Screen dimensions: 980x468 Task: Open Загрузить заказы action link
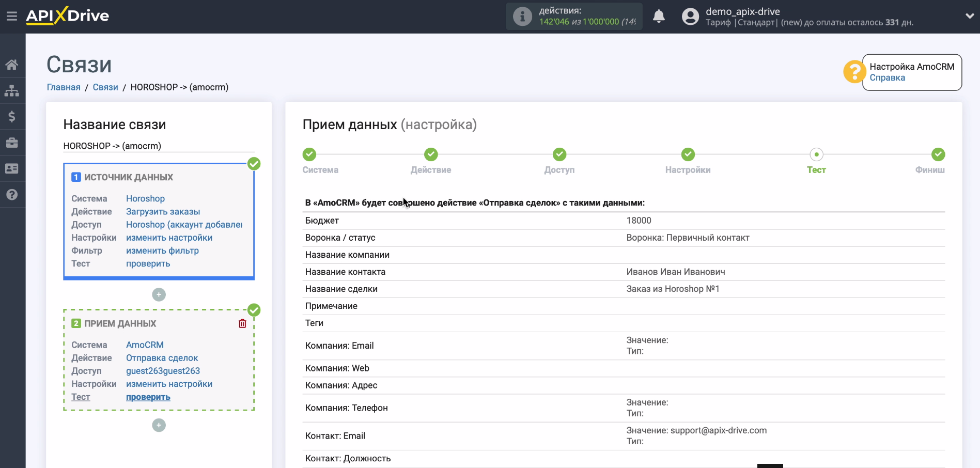coord(163,211)
